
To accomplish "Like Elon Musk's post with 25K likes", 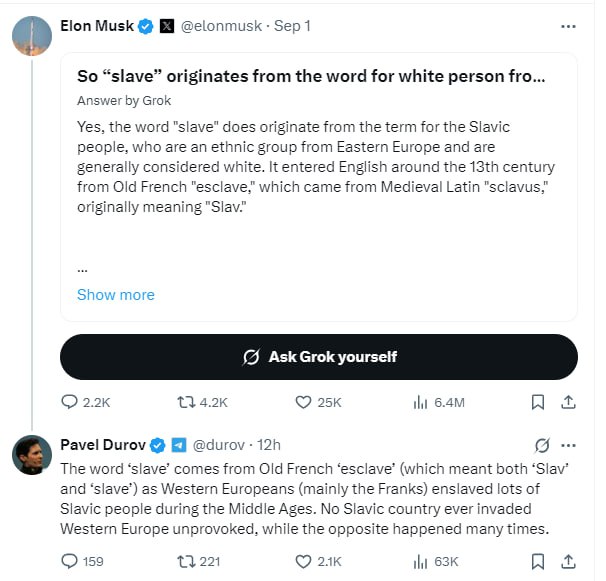I will (318, 402).
